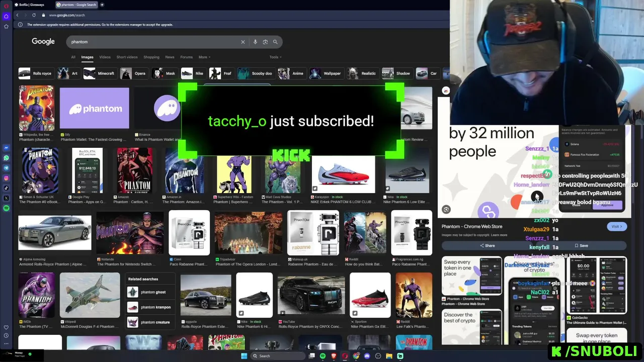Open WhatsApp in the Opera sidebar
Screen dimensions: 644x362
(6, 158)
